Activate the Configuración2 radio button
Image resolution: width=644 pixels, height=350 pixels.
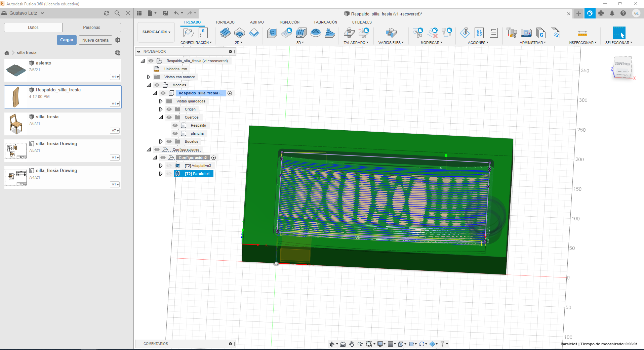click(x=213, y=158)
